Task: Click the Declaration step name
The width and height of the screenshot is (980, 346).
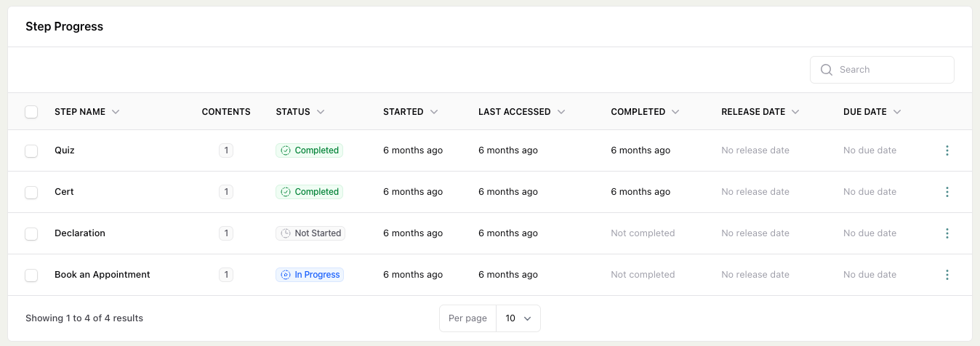Action: [80, 233]
